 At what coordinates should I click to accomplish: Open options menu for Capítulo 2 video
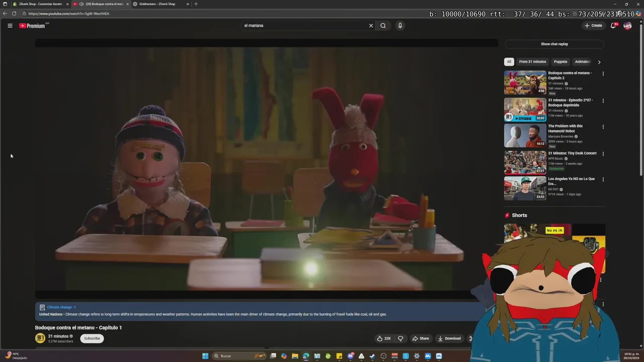click(603, 74)
